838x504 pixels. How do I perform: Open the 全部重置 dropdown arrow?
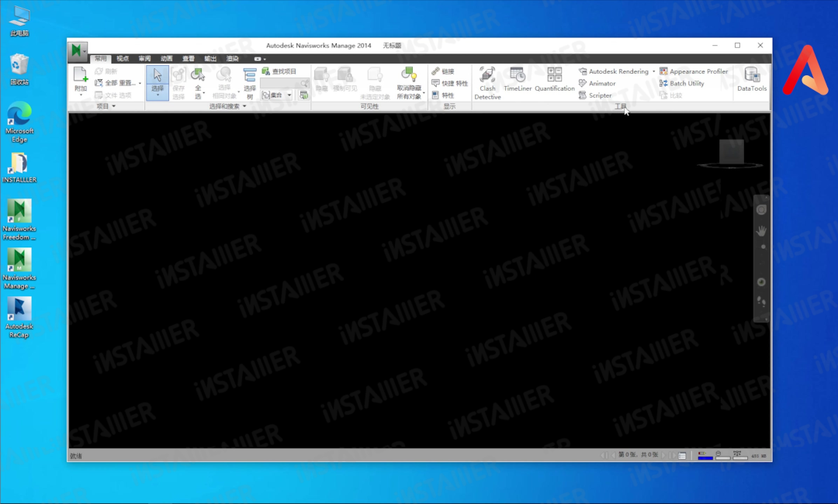click(140, 83)
